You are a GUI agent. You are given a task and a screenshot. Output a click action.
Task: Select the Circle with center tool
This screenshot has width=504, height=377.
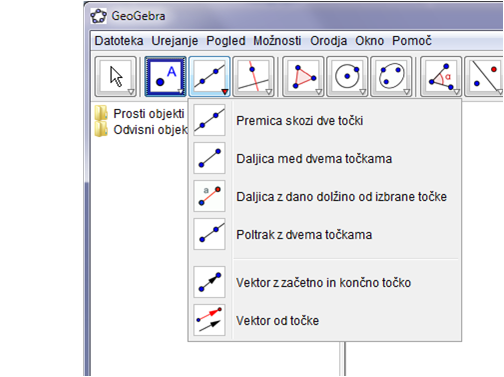click(347, 77)
